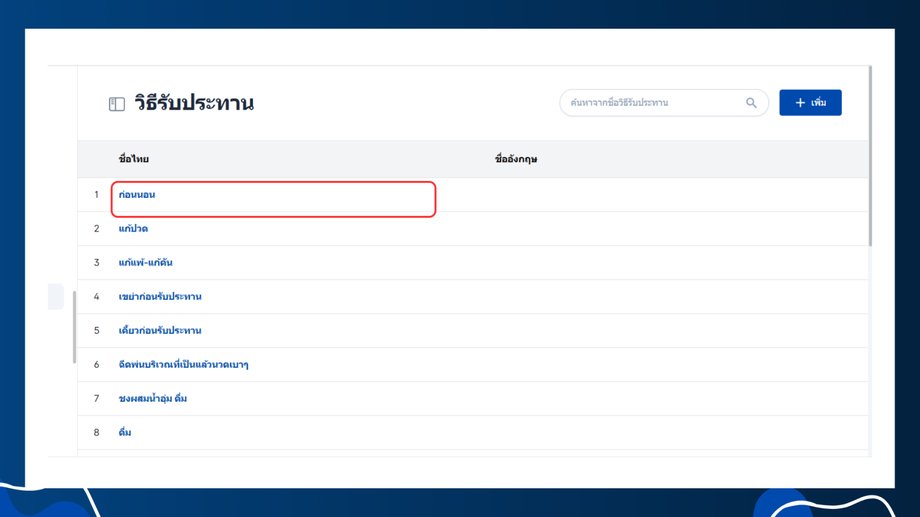Image resolution: width=920 pixels, height=517 pixels.
Task: Click the วิธีรับประทาน page title
Action: point(194,103)
